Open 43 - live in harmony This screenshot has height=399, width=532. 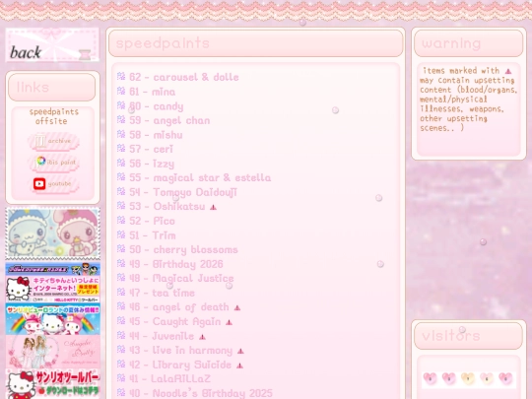pyautogui.click(x=181, y=350)
